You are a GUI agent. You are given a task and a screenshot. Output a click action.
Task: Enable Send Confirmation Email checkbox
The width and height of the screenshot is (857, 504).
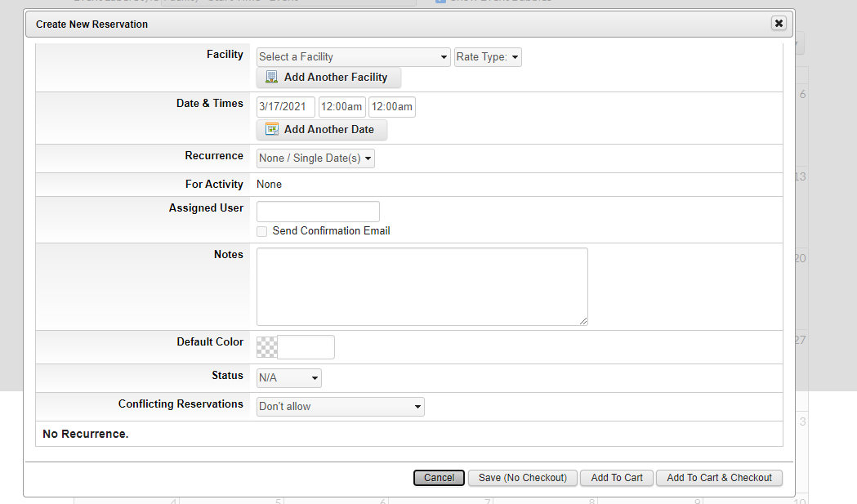(261, 231)
